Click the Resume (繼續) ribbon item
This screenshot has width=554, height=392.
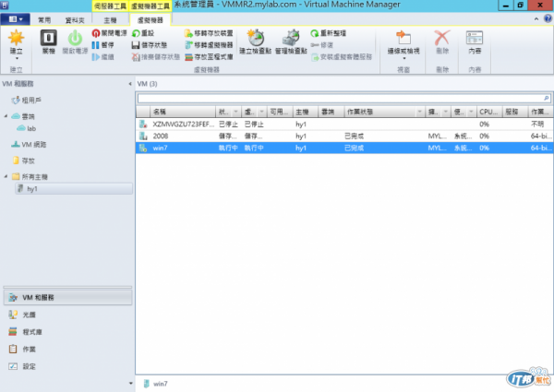102,57
